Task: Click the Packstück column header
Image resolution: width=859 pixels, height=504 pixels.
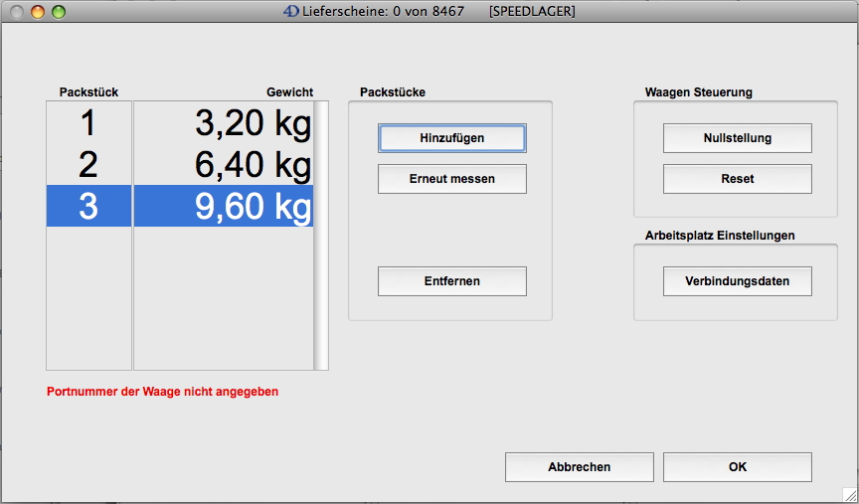Action: [88, 92]
